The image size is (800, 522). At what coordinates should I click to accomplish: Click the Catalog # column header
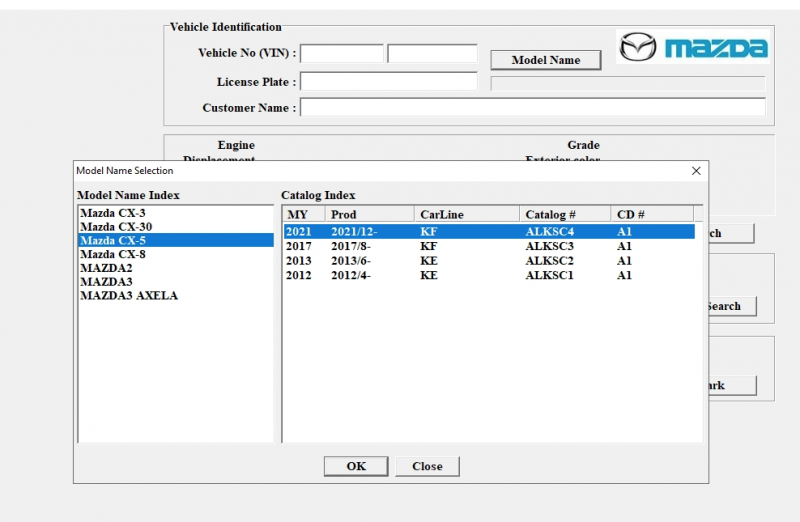(x=565, y=214)
